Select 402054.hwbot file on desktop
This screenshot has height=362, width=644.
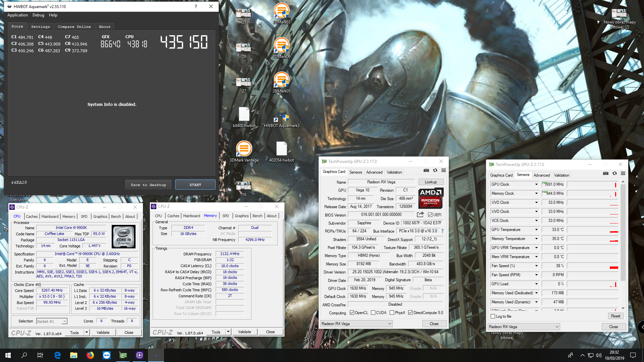[281, 152]
